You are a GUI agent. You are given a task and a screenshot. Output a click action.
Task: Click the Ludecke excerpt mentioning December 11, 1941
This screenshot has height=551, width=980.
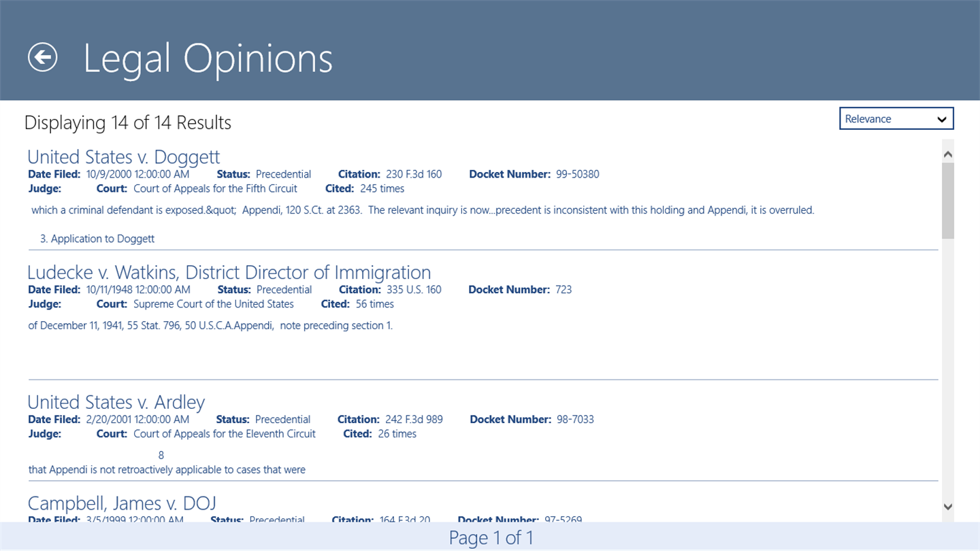pos(210,326)
